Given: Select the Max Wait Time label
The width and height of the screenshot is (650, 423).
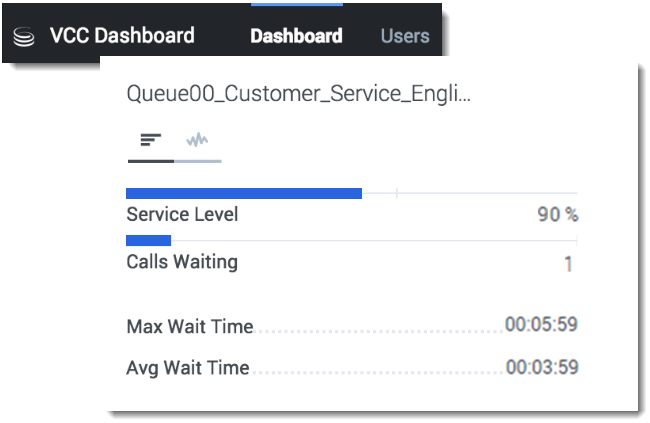Looking at the screenshot, I should [x=189, y=326].
